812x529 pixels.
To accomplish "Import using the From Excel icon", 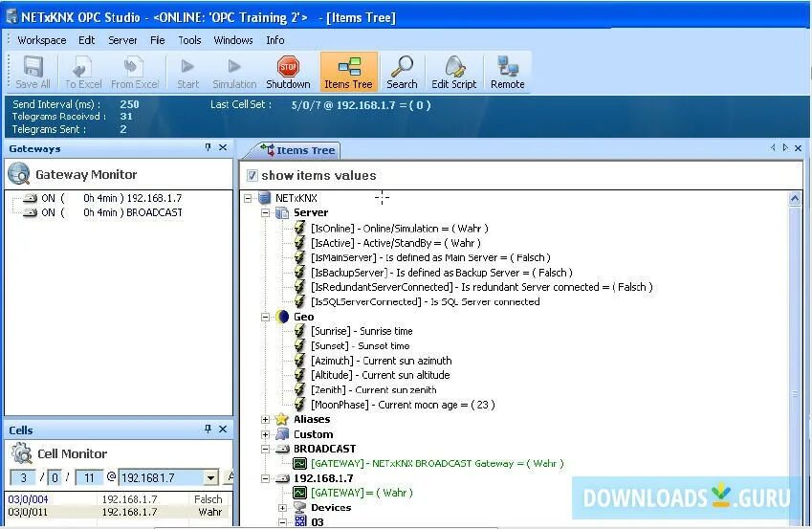I will tap(135, 72).
